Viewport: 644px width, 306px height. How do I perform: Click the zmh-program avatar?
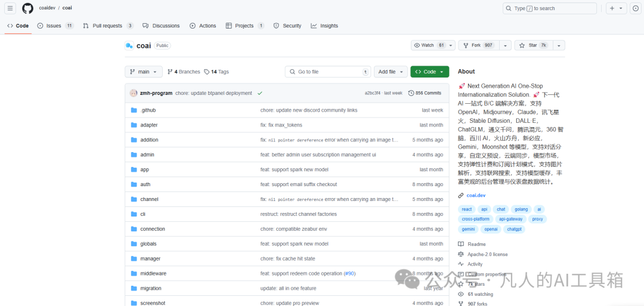click(134, 93)
